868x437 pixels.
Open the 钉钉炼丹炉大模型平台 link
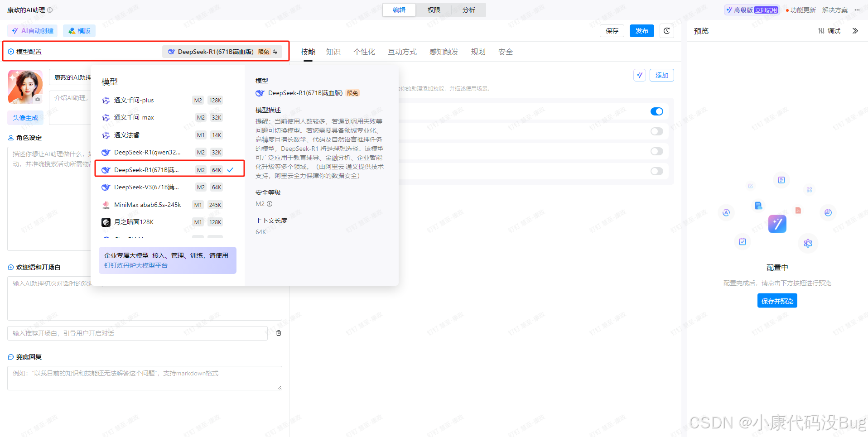pyautogui.click(x=136, y=265)
